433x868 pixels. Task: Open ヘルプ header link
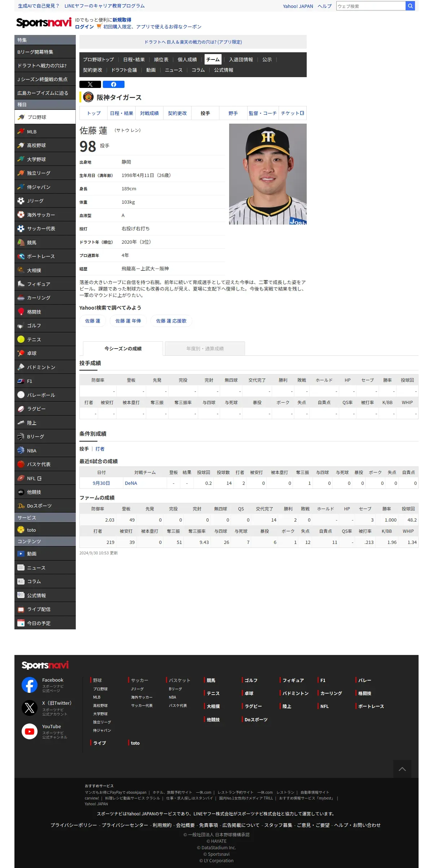(x=325, y=6)
